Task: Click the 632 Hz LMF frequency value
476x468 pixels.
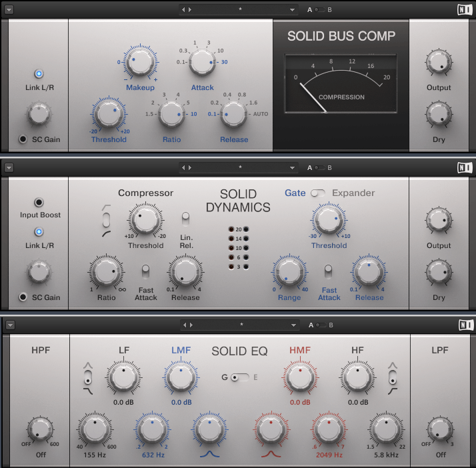Action: pos(153,455)
